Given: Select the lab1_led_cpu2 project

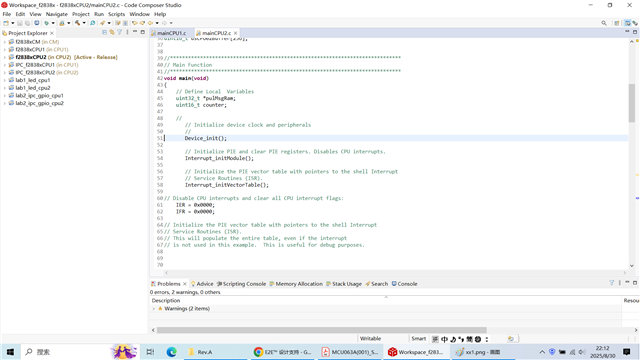Looking at the screenshot, I should tap(33, 88).
